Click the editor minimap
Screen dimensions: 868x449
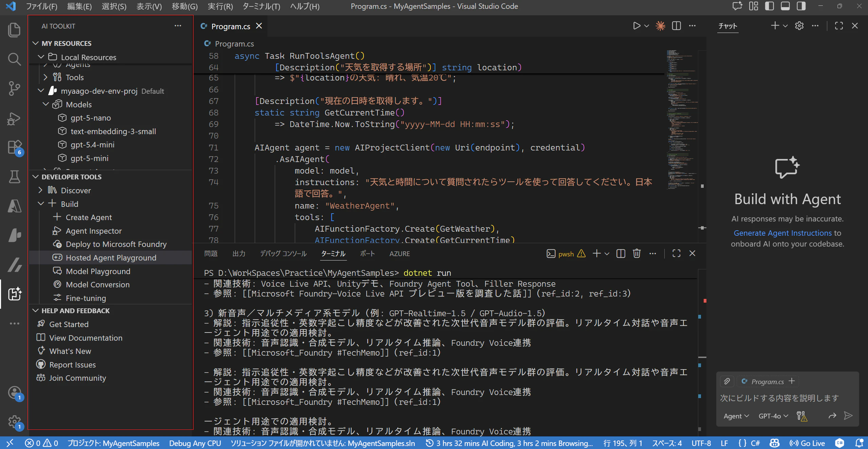coord(682,119)
